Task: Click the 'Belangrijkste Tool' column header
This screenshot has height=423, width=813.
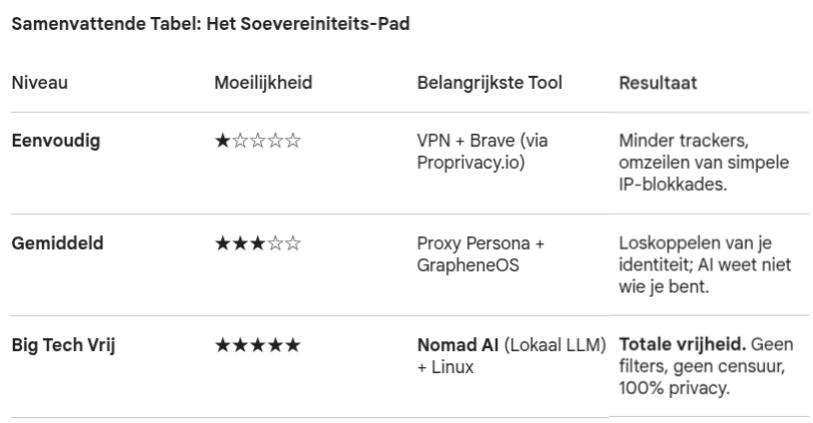Action: (489, 83)
